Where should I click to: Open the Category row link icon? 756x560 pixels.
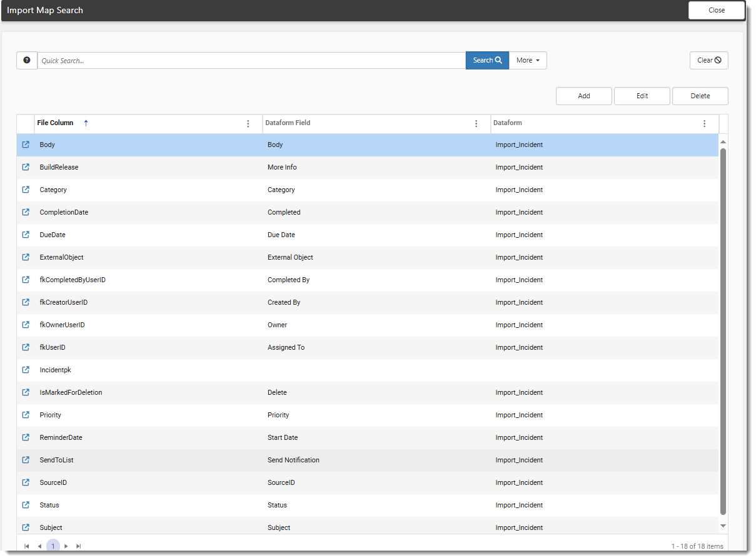[26, 190]
